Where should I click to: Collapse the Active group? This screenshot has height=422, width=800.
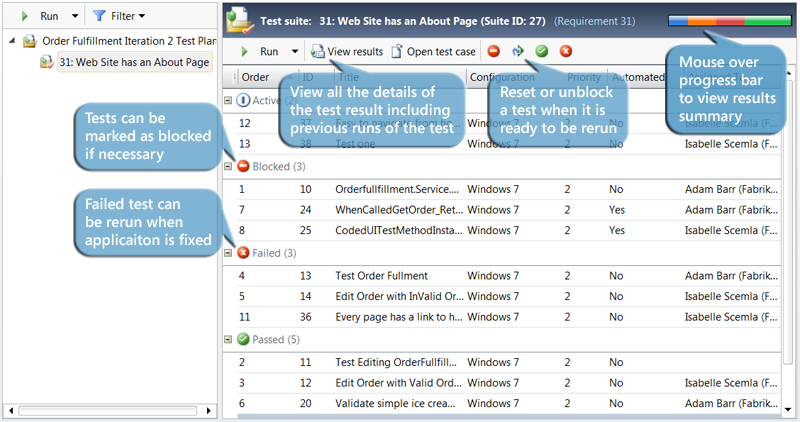pos(228,101)
